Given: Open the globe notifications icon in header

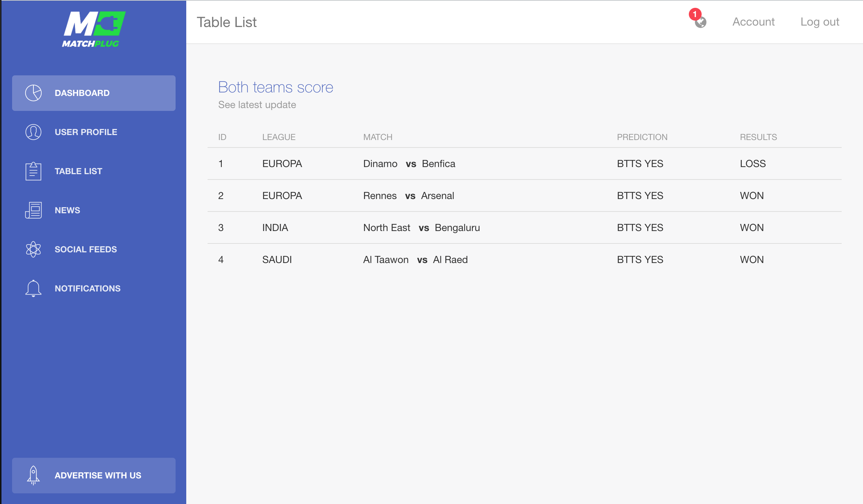Looking at the screenshot, I should pyautogui.click(x=701, y=22).
